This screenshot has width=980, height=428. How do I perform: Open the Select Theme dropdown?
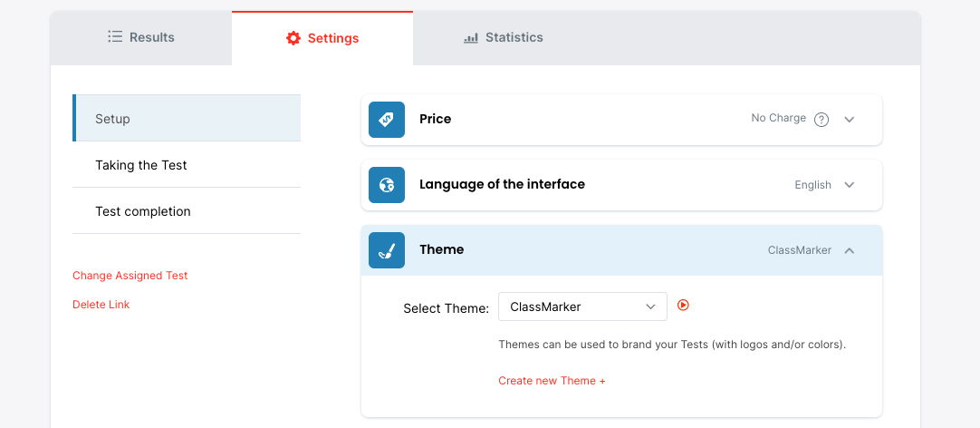pos(582,306)
